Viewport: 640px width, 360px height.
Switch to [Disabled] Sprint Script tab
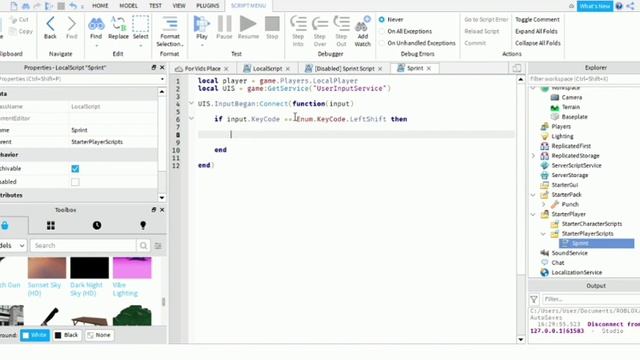click(x=344, y=69)
